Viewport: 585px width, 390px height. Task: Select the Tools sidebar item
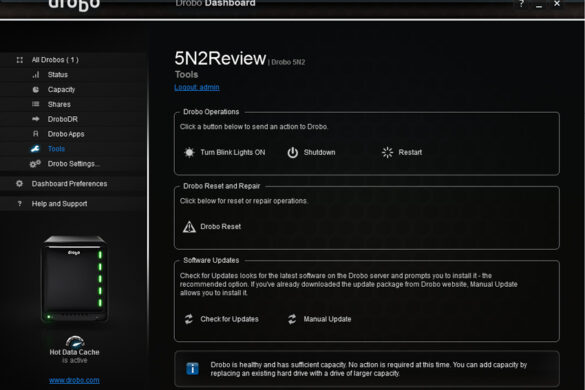(x=56, y=149)
